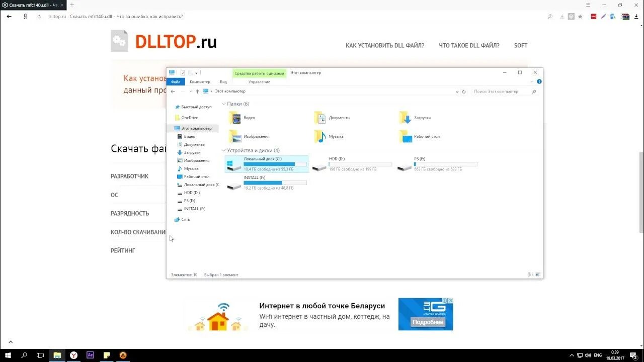The width and height of the screenshot is (644, 362).
Task: Click the Подробнее ad button
Action: pos(427,322)
